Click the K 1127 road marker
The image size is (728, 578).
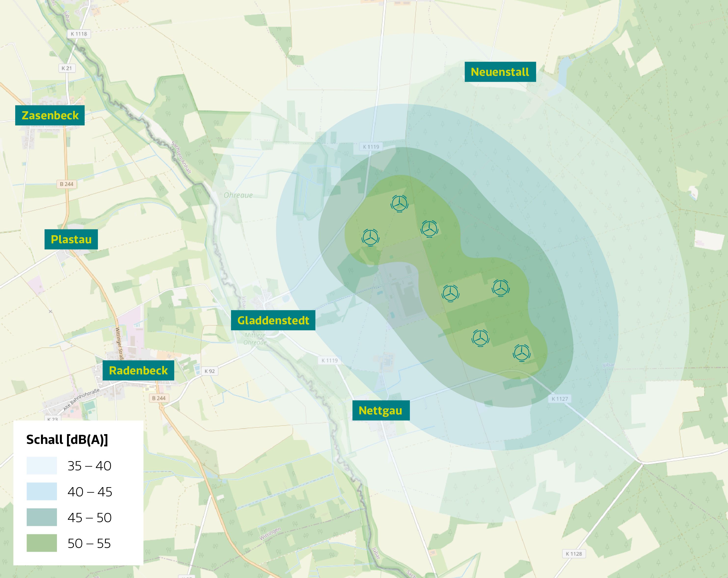point(560,399)
